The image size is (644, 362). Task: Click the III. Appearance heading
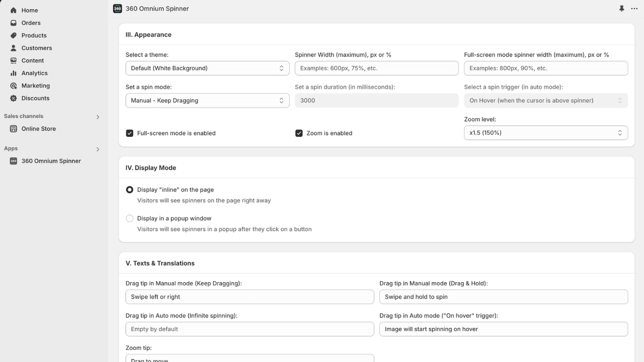click(x=148, y=35)
